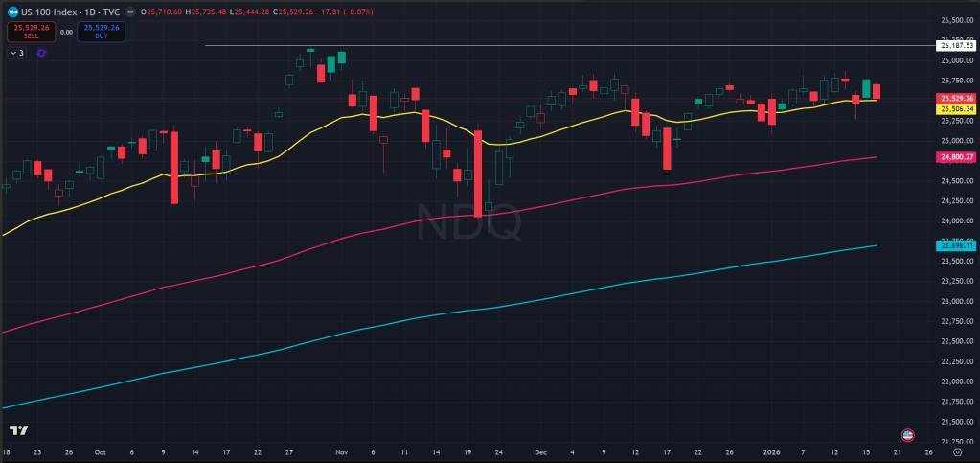Screen dimensions: 980x463
Task: Click the TradingView logo in the chart corner
Action: click(x=17, y=430)
